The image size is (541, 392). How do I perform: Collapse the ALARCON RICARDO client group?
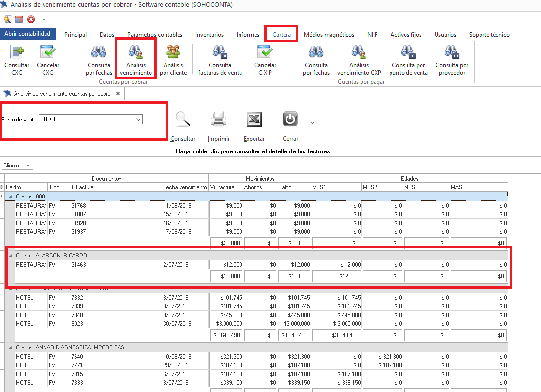coord(10,255)
